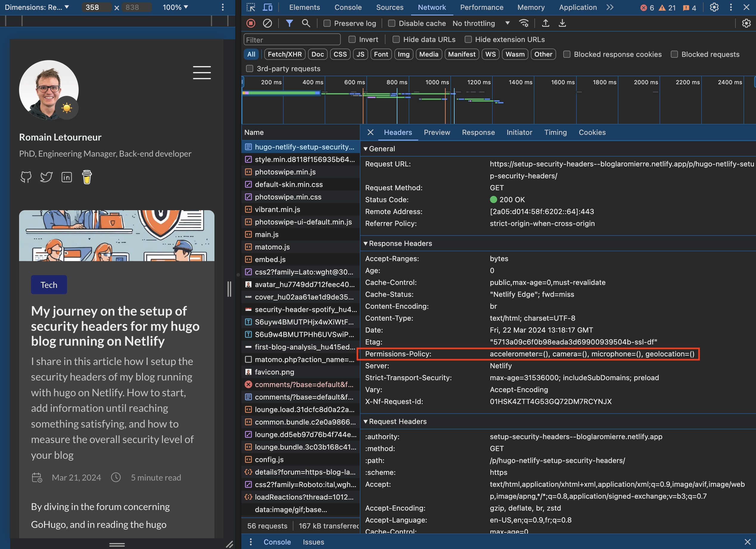Click the beer mug donate icon

[87, 177]
